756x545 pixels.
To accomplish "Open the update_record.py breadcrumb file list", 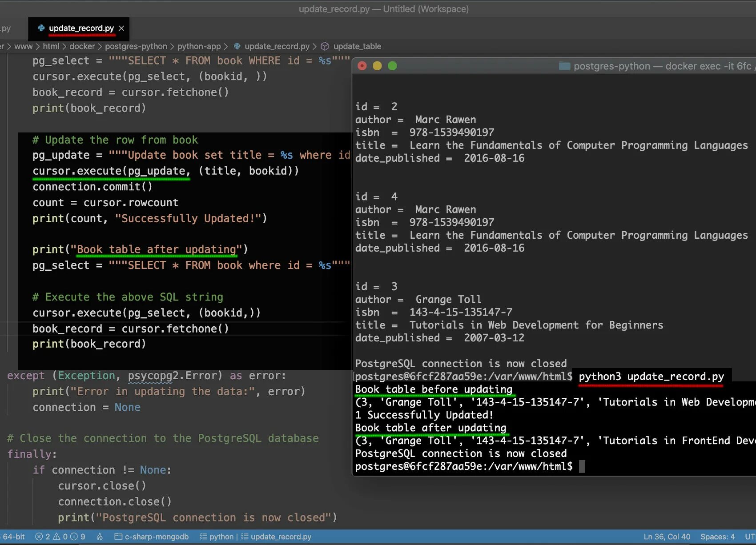I will (277, 46).
